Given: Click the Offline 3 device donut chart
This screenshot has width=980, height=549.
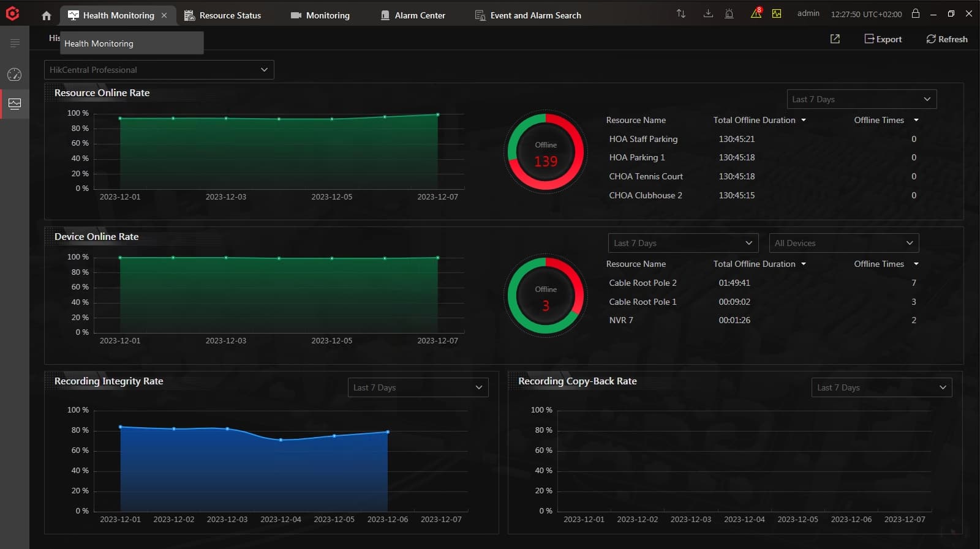Looking at the screenshot, I should [546, 296].
